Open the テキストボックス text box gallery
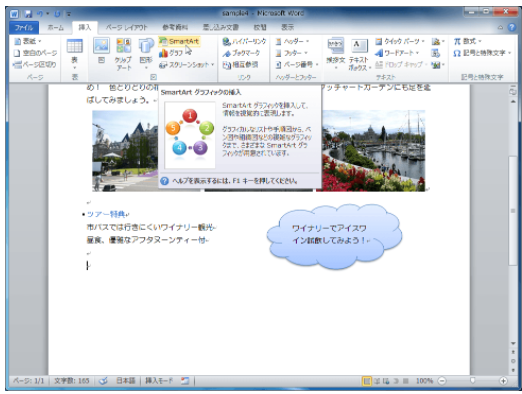 click(x=359, y=54)
